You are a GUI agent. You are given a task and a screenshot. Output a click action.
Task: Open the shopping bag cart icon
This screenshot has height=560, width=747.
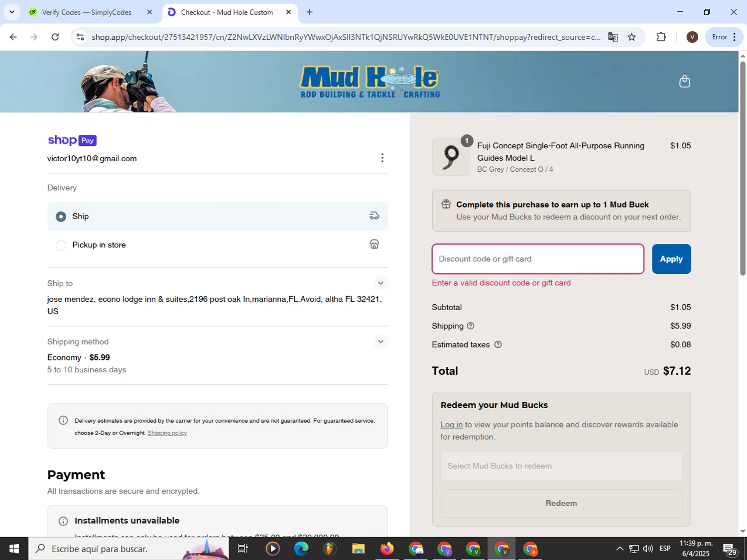click(x=685, y=81)
